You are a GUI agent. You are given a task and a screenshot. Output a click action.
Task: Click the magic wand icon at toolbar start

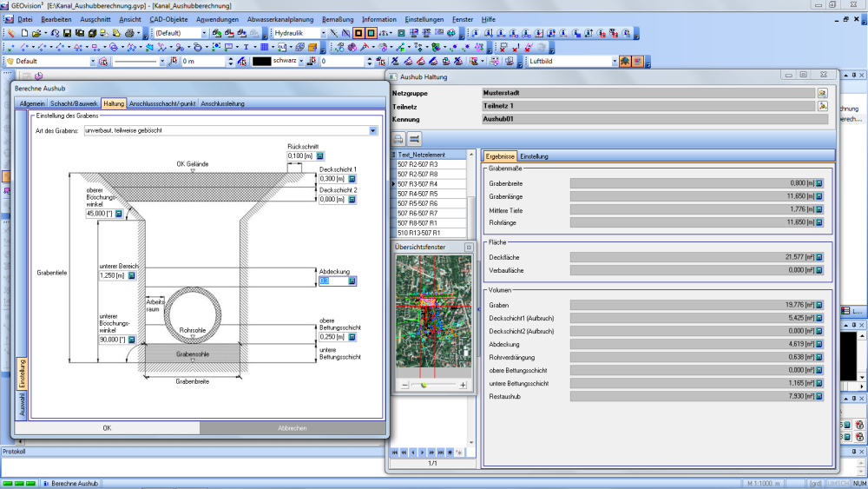pyautogui.click(x=11, y=33)
